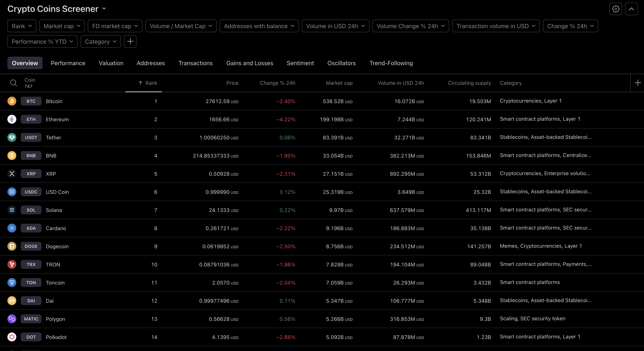Click the Tether coin logo

[x=12, y=138]
